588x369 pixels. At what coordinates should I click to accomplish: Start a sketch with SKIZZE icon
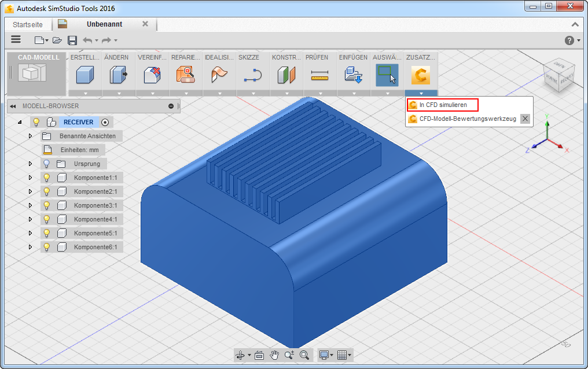(x=253, y=75)
